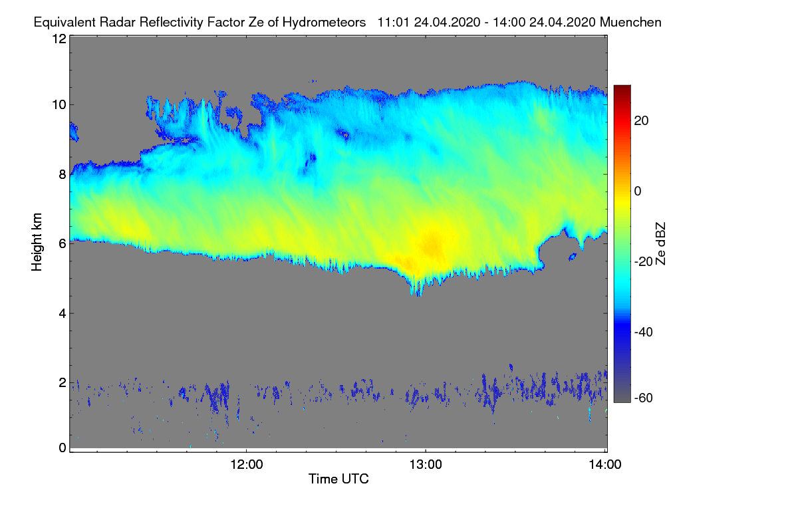
Task: Click the 'Height km' axis label
Action: click(x=37, y=242)
